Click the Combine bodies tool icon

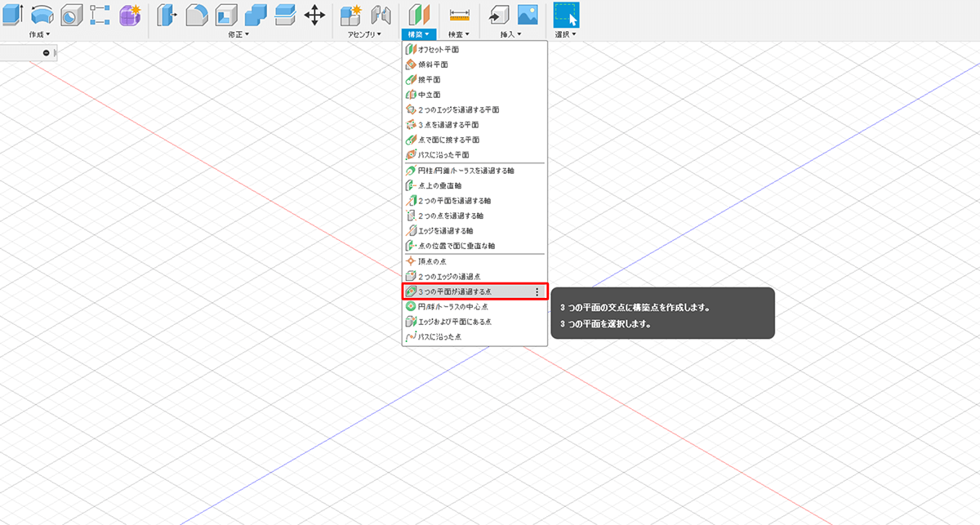tap(255, 15)
